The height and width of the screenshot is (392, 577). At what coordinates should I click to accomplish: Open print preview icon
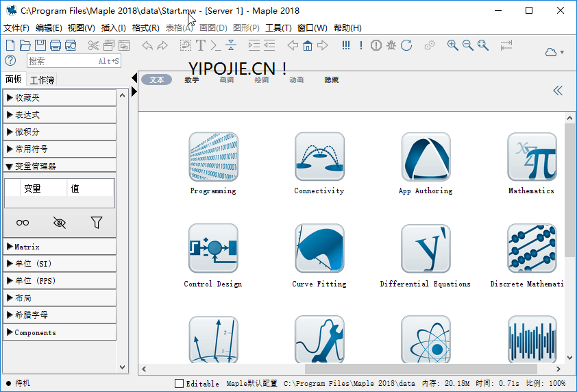pyautogui.click(x=71, y=45)
